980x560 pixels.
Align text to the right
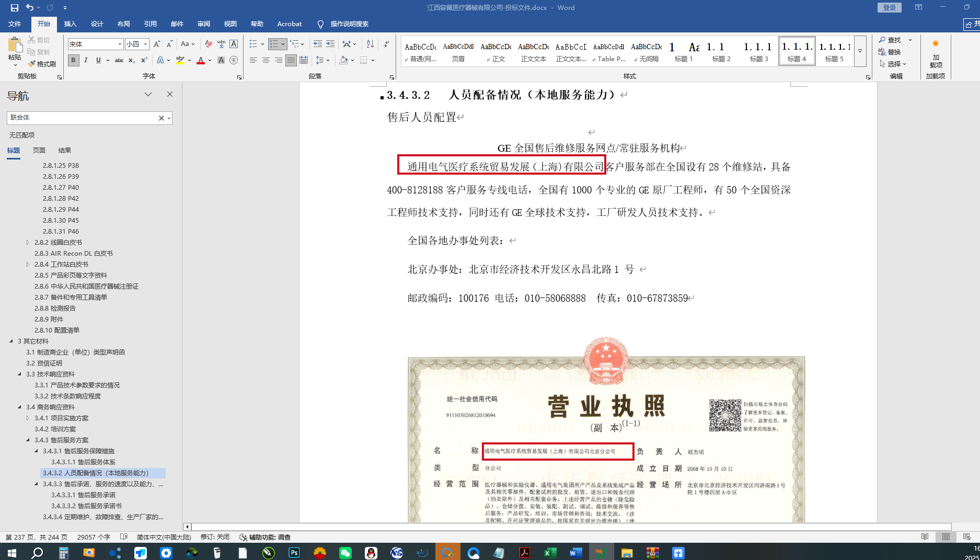tap(279, 61)
